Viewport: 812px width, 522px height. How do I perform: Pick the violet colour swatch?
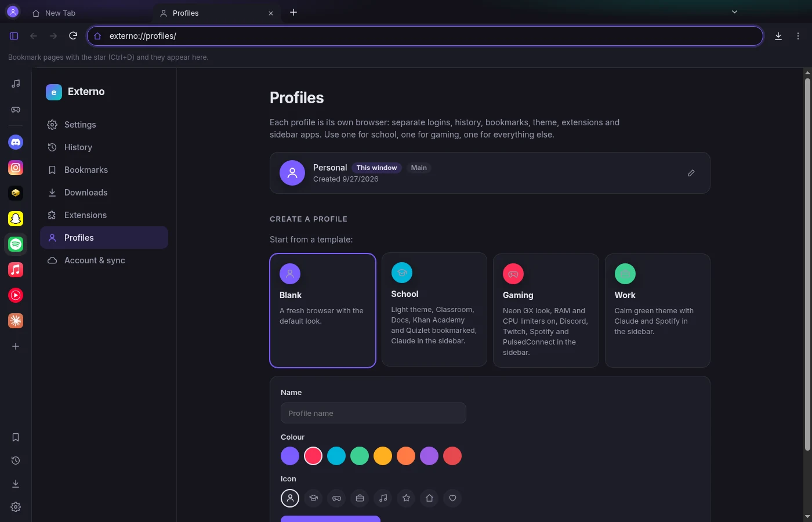pos(429,456)
